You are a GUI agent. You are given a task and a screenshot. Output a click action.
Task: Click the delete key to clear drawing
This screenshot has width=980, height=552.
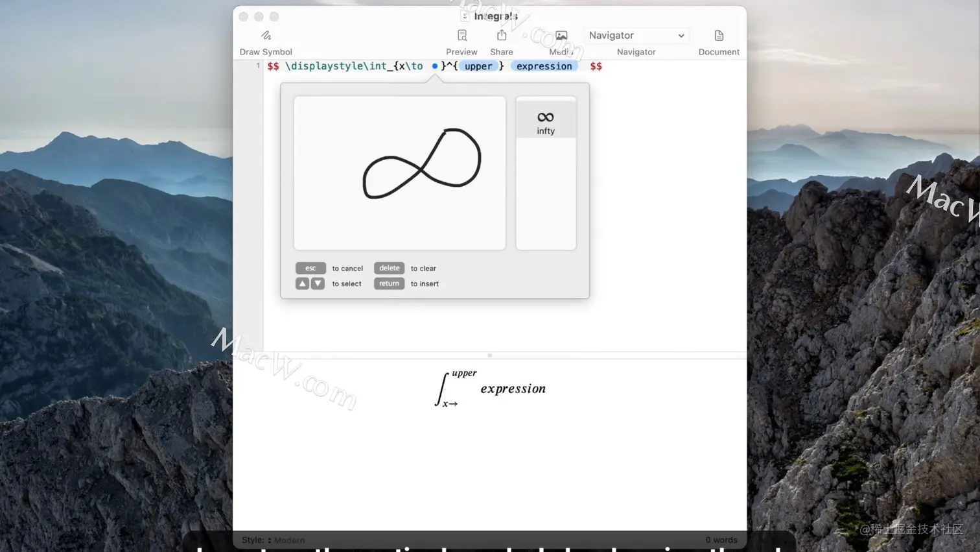(x=389, y=268)
